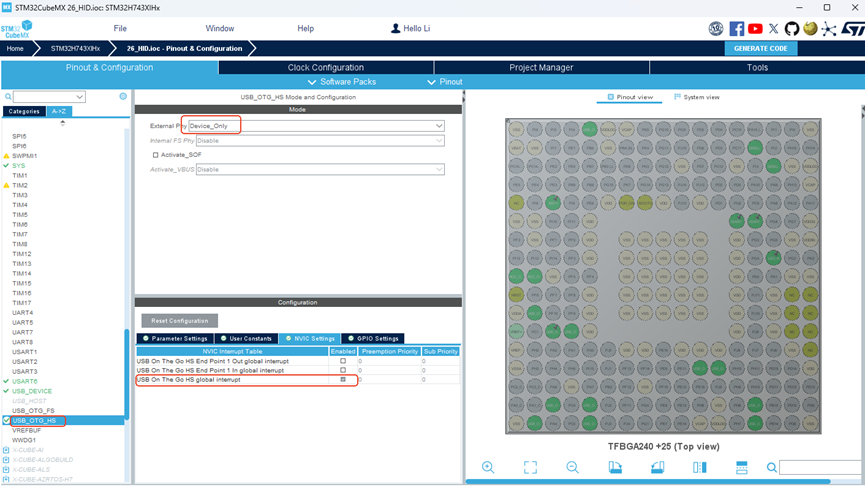
Task: Click the X-CUBE-ALS package icon
Action: pyautogui.click(x=6, y=469)
